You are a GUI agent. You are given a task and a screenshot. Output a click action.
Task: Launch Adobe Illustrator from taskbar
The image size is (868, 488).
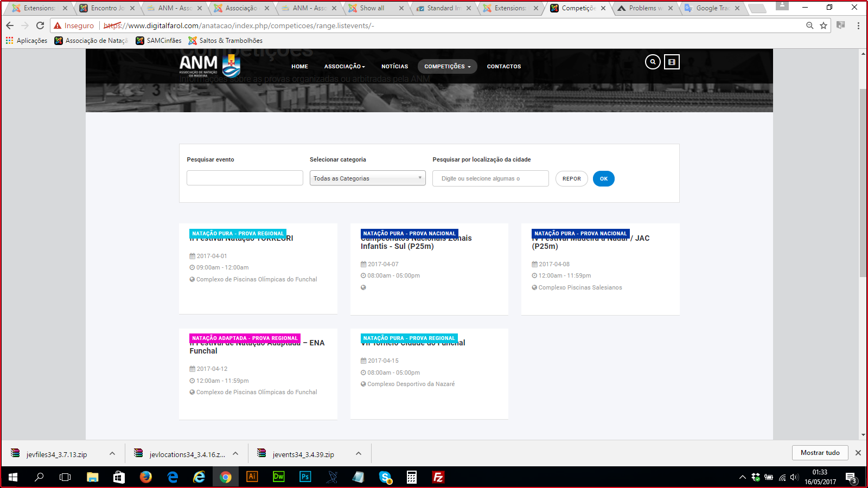pos(252,477)
